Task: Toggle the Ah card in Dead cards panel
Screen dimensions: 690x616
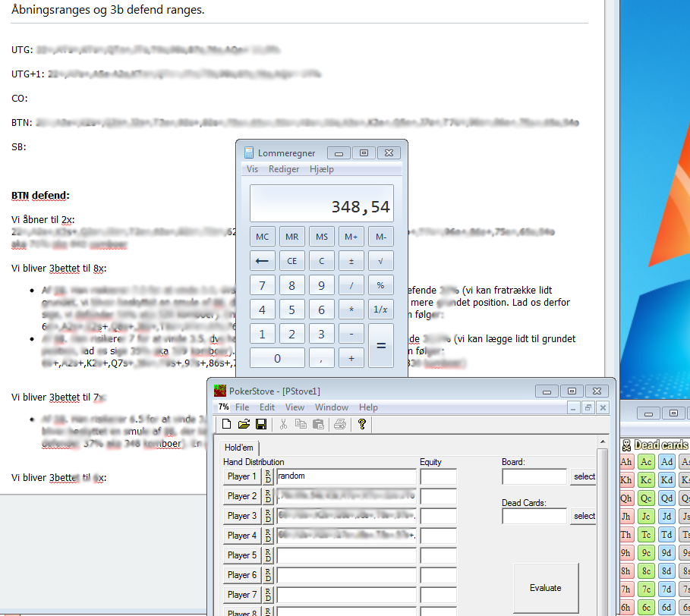Action: pos(626,462)
